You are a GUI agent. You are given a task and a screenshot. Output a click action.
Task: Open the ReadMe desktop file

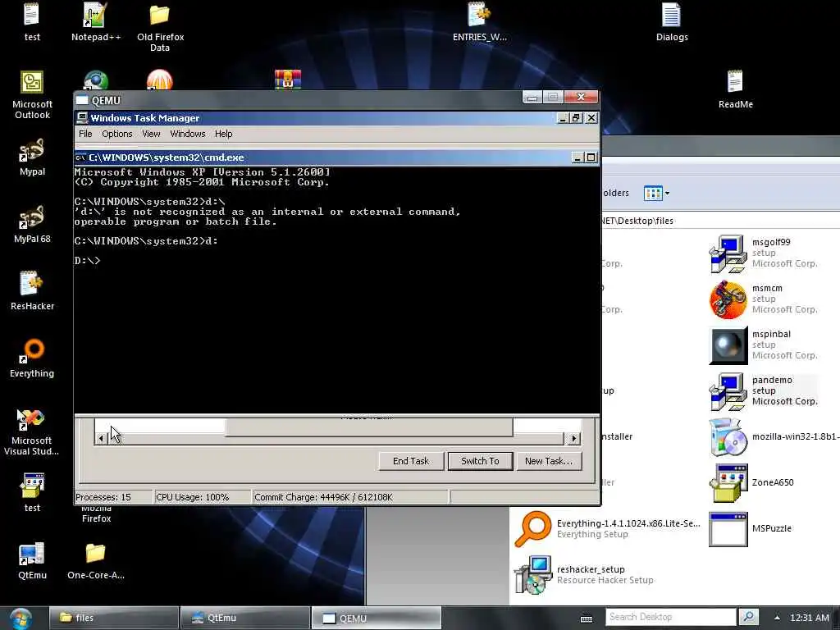tap(735, 89)
